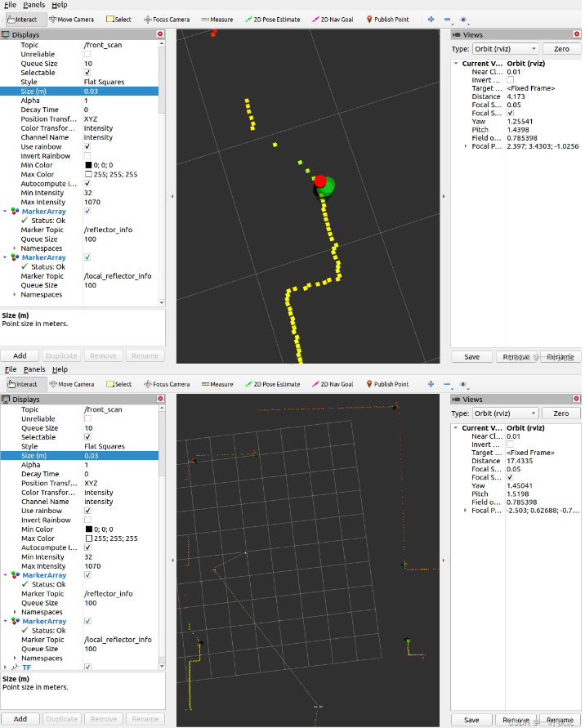Choose Select tool in bottom window toolbar
Viewport: 585px width, 728px height.
pos(118,384)
